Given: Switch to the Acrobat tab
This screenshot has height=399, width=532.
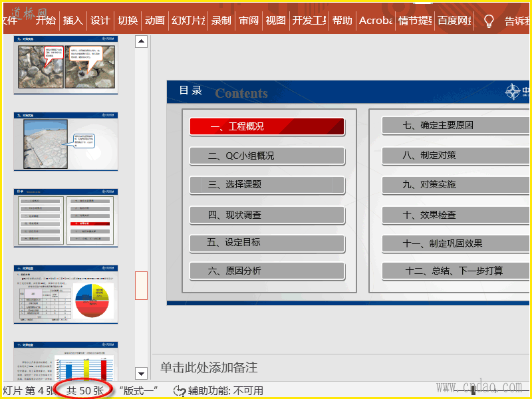Looking at the screenshot, I should pyautogui.click(x=376, y=21).
